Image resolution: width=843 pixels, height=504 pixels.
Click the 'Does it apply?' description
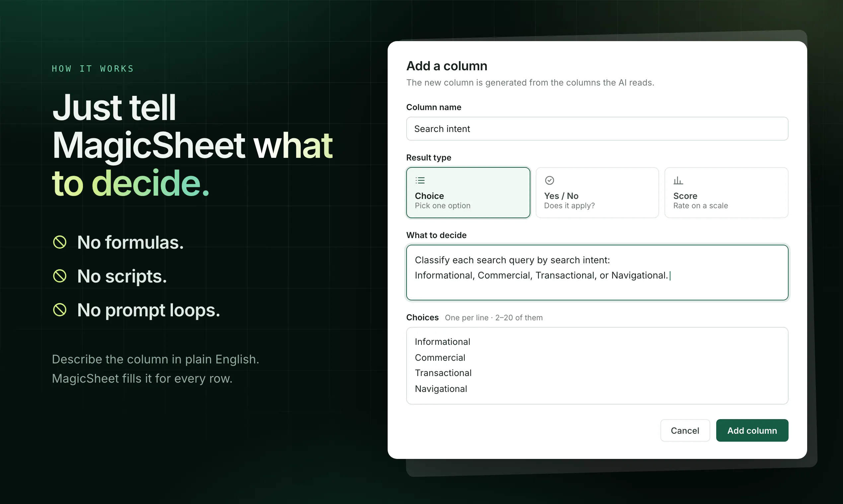(570, 206)
